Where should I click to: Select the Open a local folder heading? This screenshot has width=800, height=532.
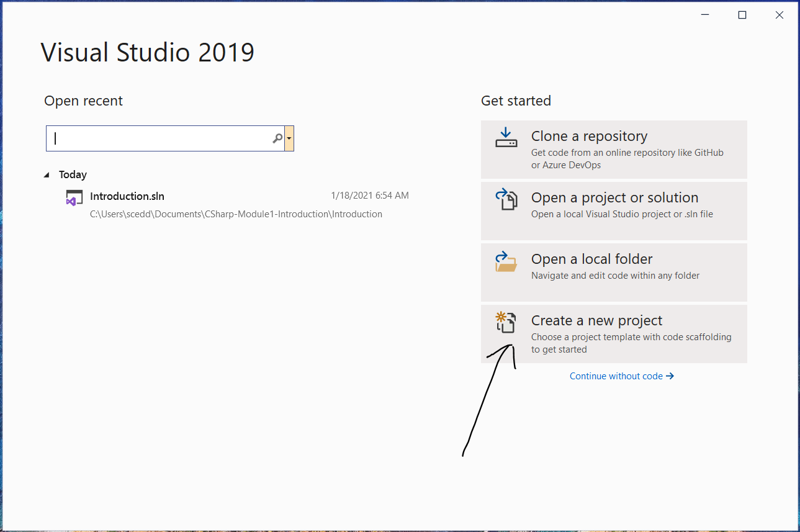pos(591,259)
